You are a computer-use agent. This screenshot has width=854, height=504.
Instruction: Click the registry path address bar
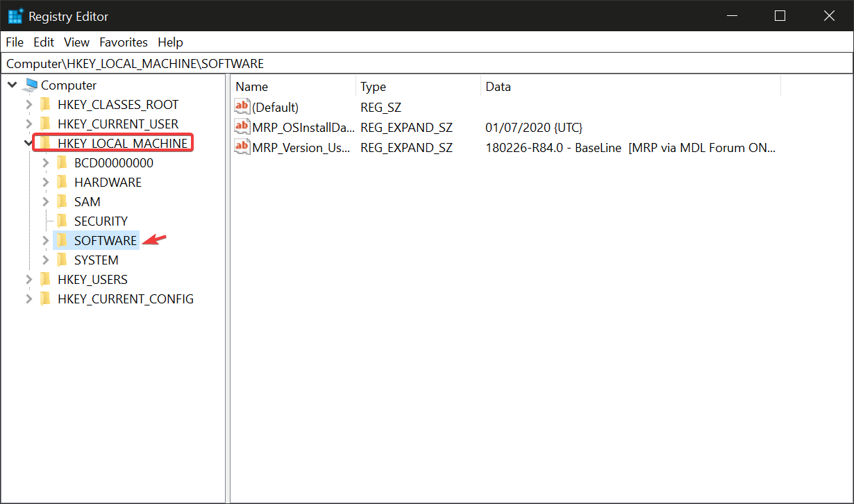(426, 63)
